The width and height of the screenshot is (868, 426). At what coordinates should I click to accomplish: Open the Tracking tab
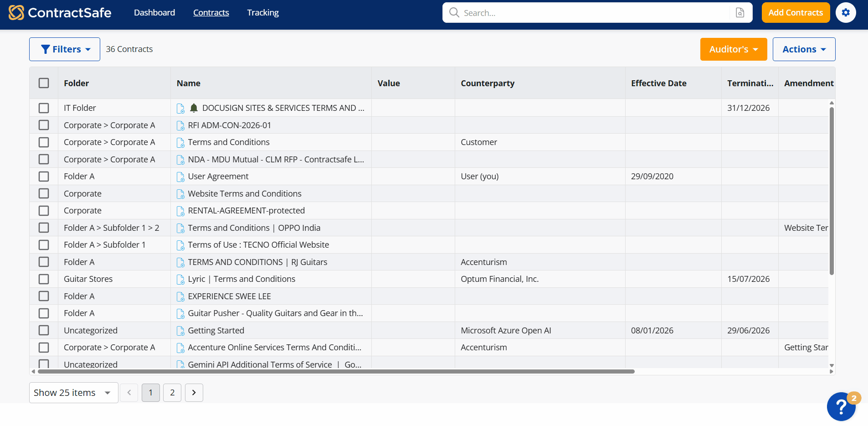tap(263, 13)
